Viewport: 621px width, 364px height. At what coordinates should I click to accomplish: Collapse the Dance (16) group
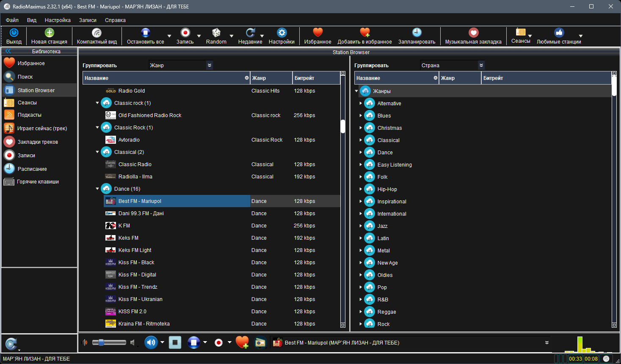pyautogui.click(x=97, y=189)
